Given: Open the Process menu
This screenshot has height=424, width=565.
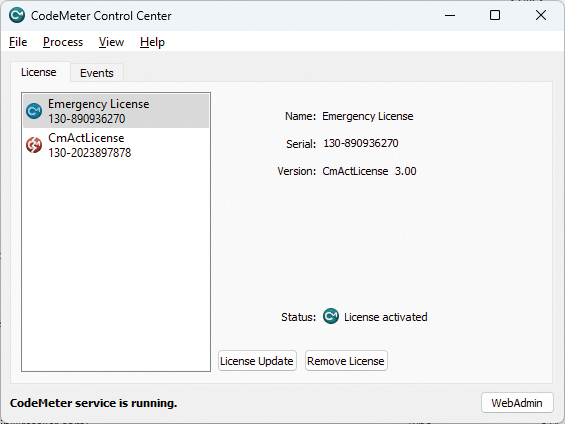Looking at the screenshot, I should tap(63, 42).
